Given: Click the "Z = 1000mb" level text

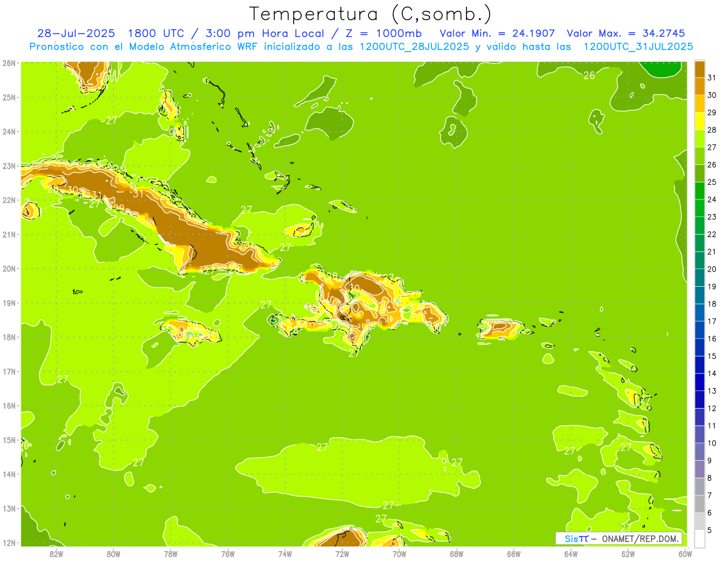Looking at the screenshot, I should click(x=383, y=33).
